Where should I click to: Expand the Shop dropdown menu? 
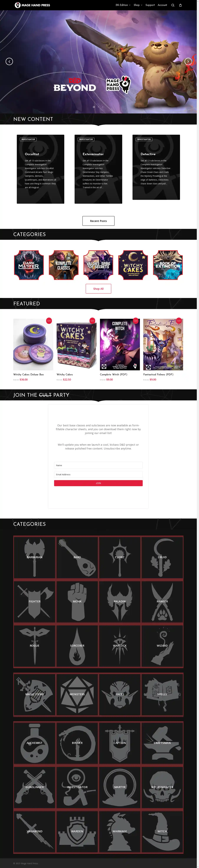point(138,5)
